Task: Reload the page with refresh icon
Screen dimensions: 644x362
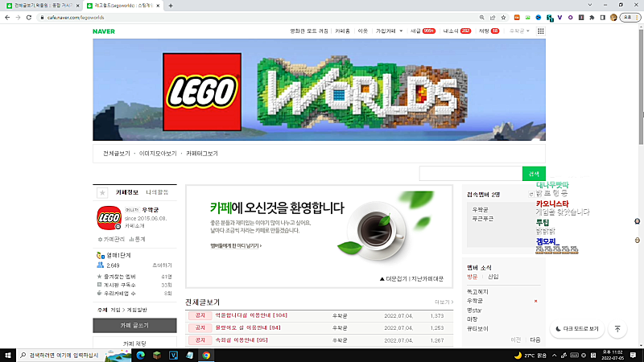Action: pos(29,17)
